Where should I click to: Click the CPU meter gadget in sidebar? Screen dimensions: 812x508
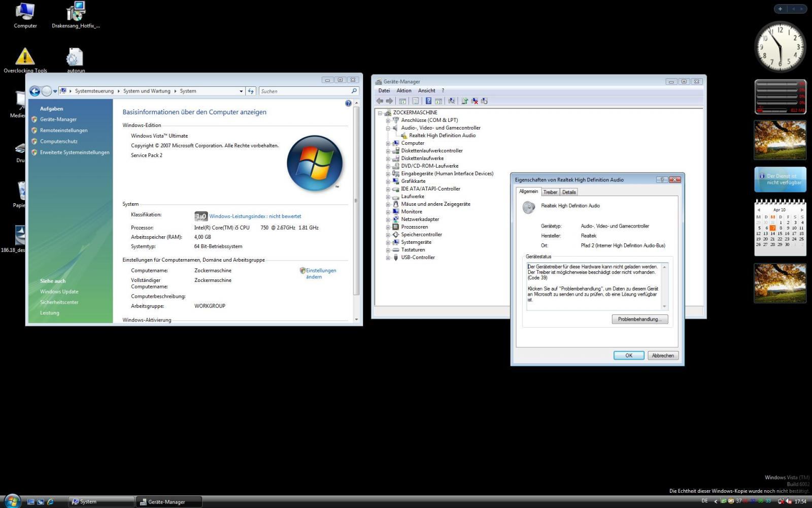[x=781, y=97]
